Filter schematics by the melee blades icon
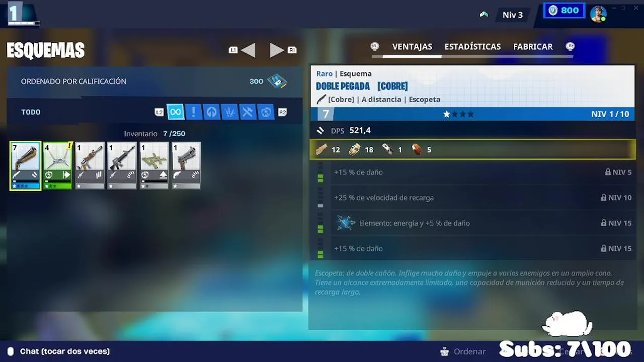This screenshot has height=362, width=644. click(230, 112)
